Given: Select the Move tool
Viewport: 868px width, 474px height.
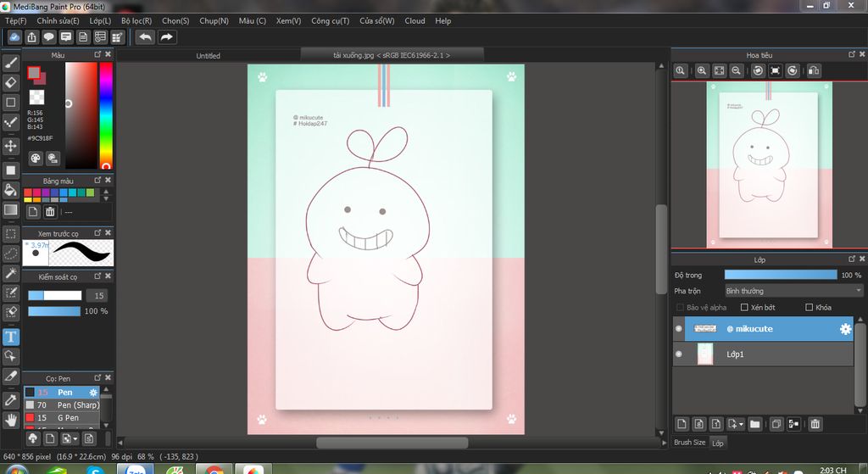Looking at the screenshot, I should point(11,146).
